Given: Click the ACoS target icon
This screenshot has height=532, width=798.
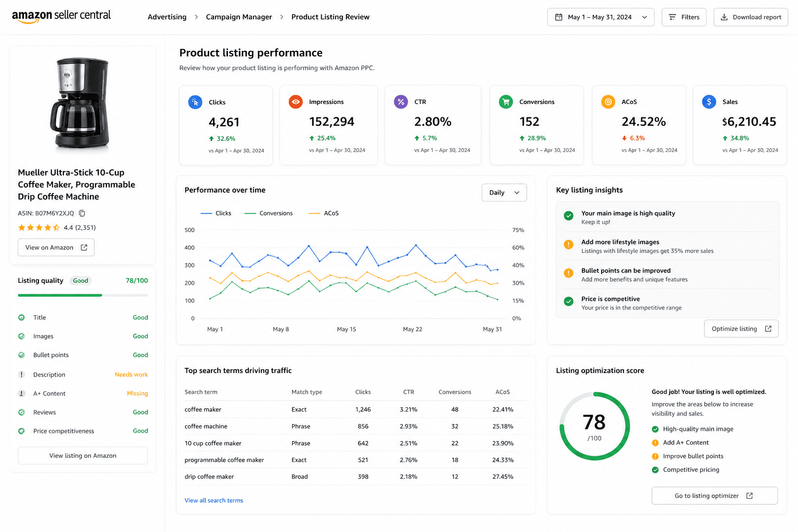Looking at the screenshot, I should pyautogui.click(x=608, y=102).
